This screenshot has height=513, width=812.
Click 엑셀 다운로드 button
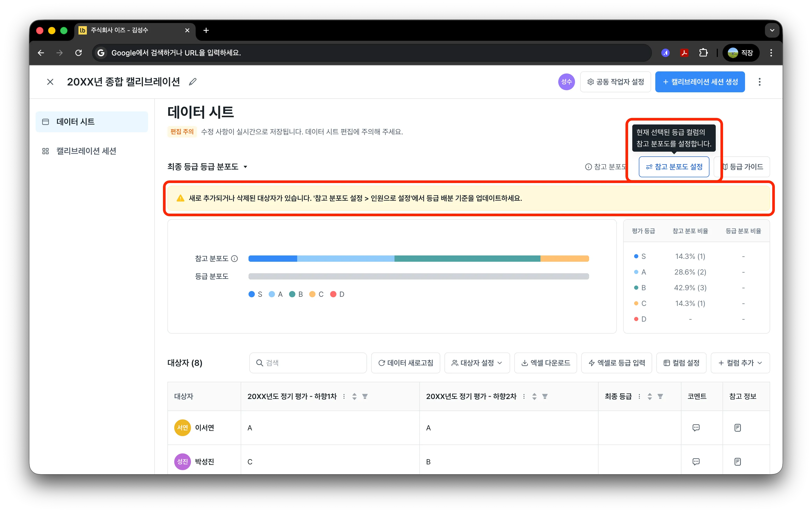coord(545,363)
